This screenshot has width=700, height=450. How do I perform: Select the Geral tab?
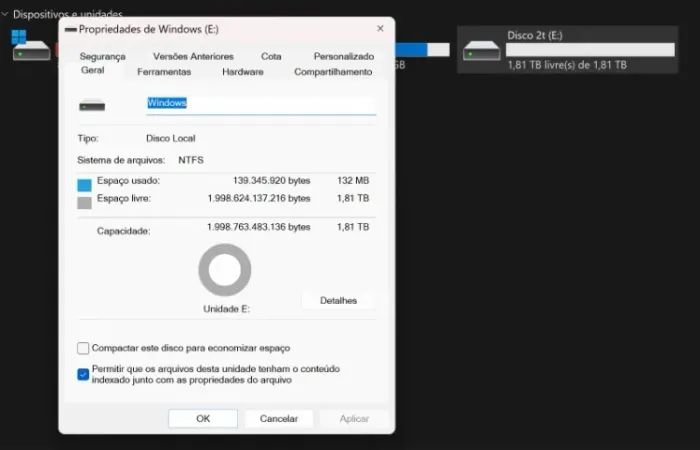pos(92,70)
